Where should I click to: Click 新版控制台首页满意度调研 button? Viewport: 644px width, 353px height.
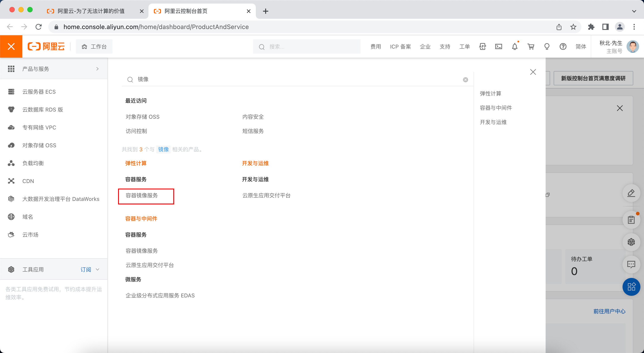coord(593,78)
